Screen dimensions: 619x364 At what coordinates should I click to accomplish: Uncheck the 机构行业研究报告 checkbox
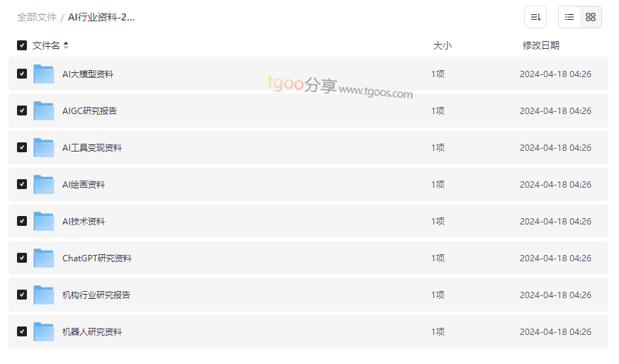22,295
